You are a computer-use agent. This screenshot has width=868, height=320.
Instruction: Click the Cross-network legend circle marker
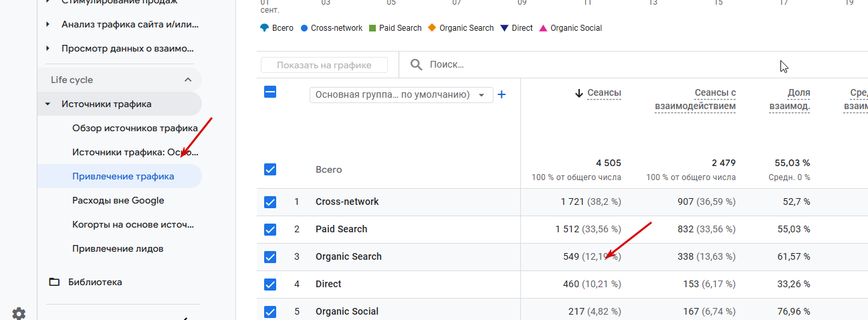tap(304, 28)
